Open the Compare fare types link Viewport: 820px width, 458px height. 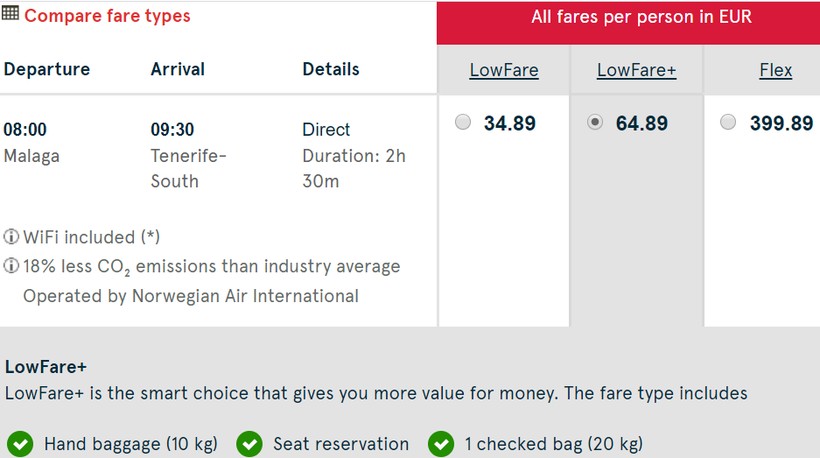click(x=107, y=16)
